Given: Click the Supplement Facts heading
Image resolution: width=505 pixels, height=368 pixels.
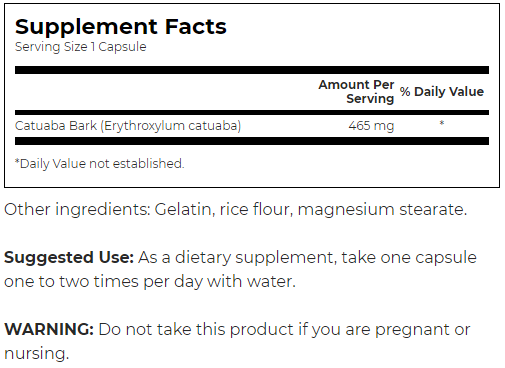Looking at the screenshot, I should pos(121,27).
